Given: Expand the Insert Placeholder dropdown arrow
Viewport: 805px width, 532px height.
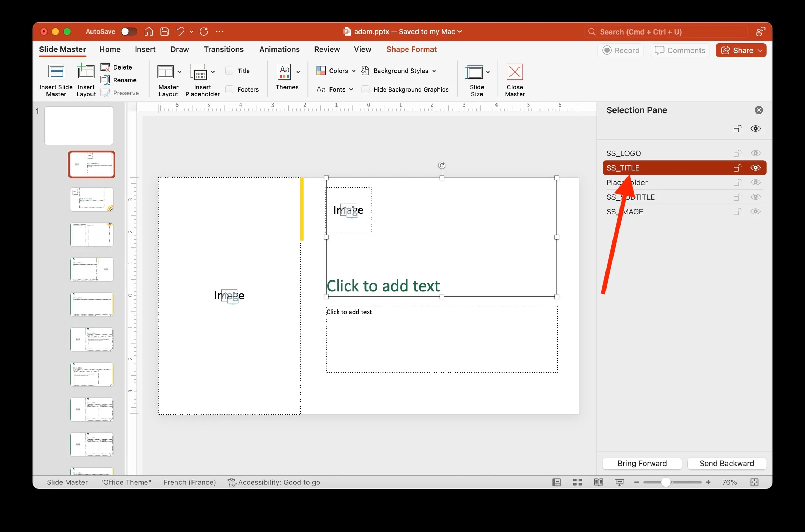Looking at the screenshot, I should 212,72.
